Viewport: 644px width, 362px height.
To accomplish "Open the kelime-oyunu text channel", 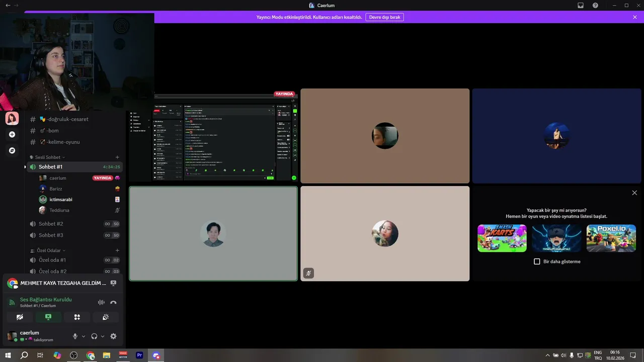I will [74, 142].
